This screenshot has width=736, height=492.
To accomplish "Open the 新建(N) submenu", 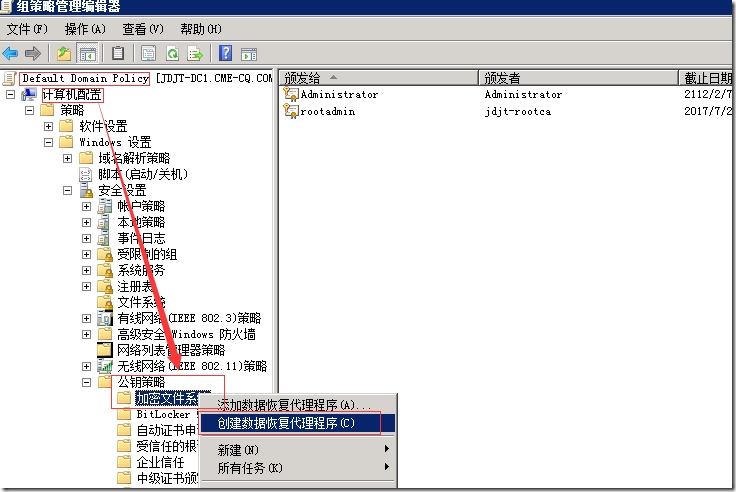I will pos(299,450).
